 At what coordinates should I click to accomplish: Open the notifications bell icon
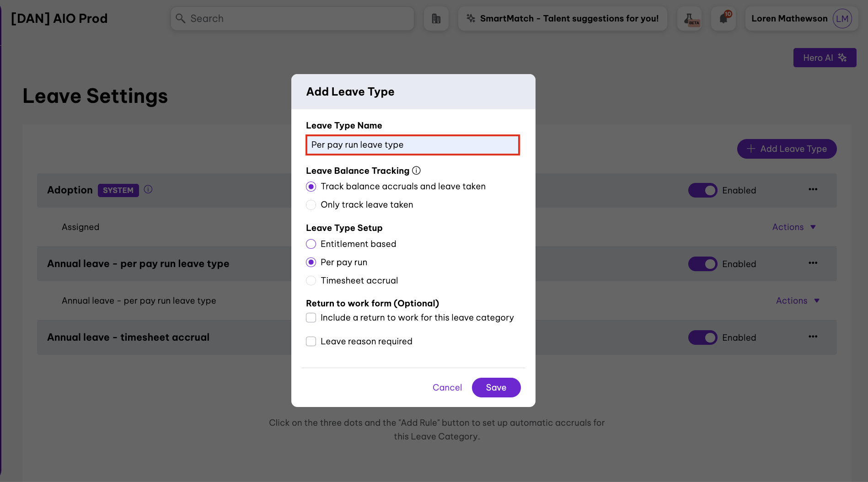[723, 19]
